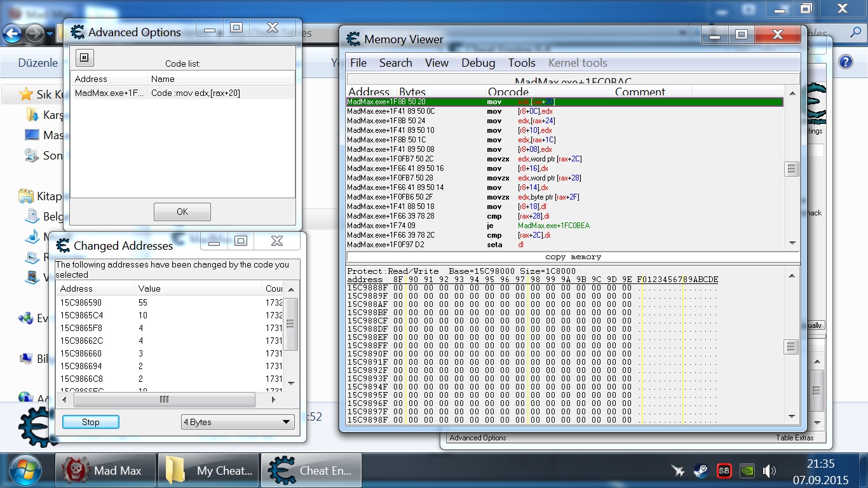Click the Explorer back arrow button

click(x=13, y=33)
